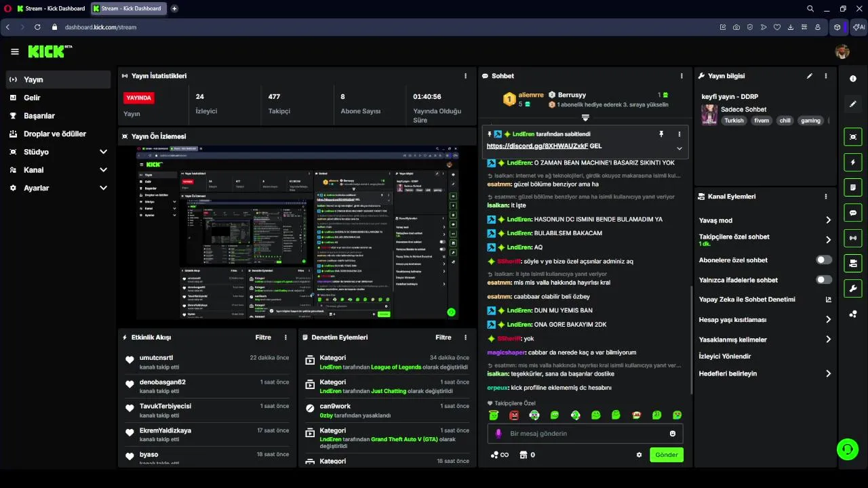
Task: Open the Hesap yaşı kısıtlaması options arrow
Action: [828, 320]
